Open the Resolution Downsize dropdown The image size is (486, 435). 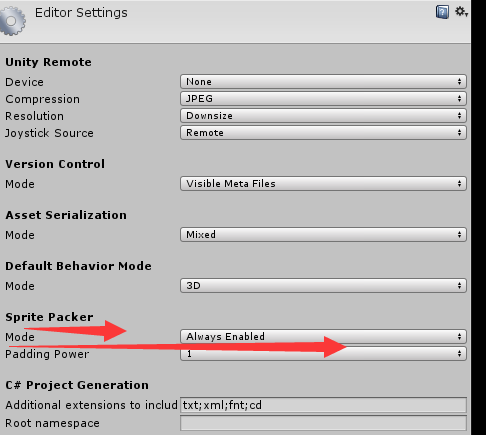(x=323, y=116)
